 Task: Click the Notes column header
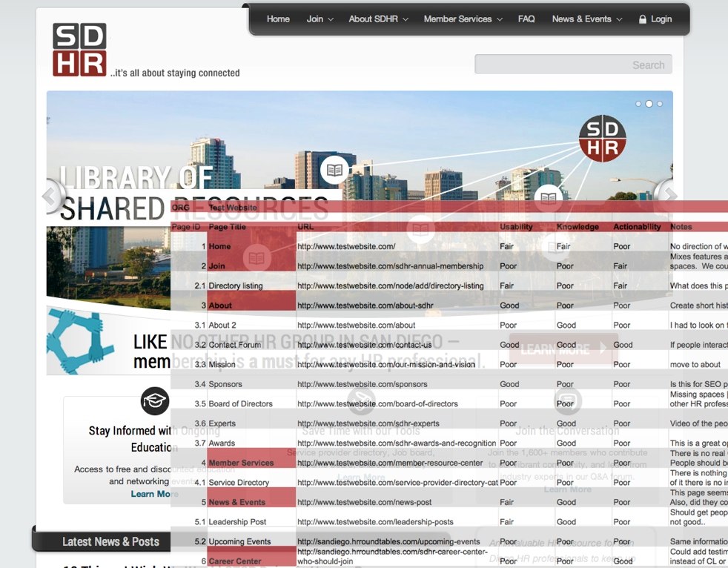(x=681, y=227)
